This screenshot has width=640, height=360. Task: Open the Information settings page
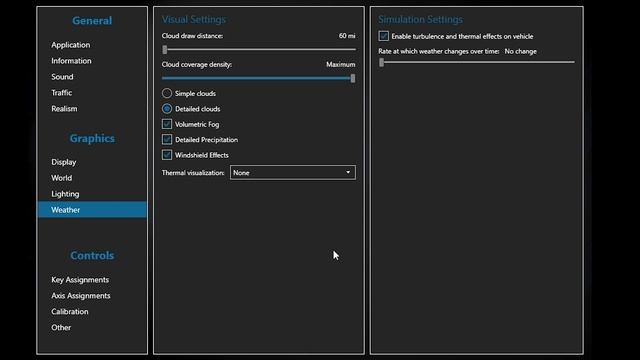(x=71, y=61)
